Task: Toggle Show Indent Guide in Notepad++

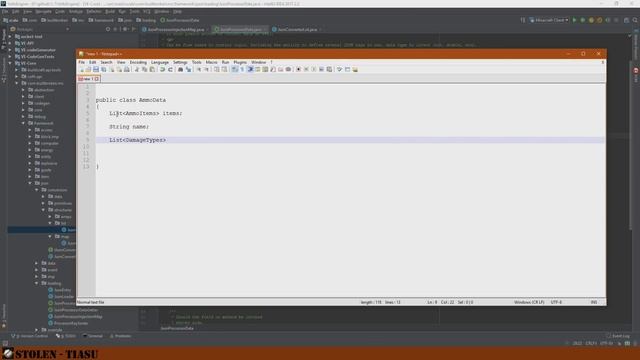Action: 250,69
